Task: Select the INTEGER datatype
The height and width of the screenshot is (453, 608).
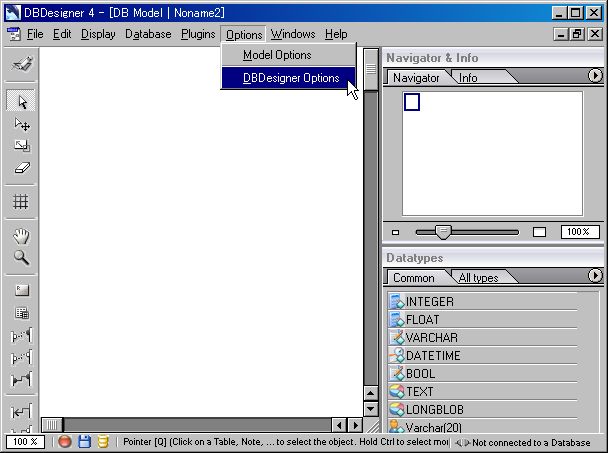Action: tap(482, 301)
